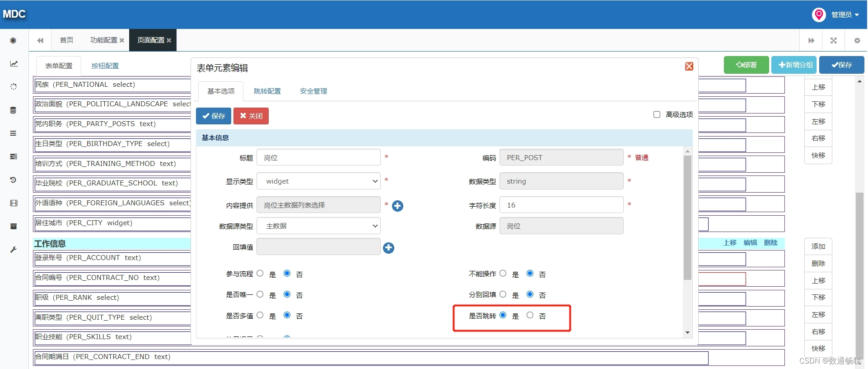Click the top dashboard icon in sidebar
The image size is (868, 369).
click(x=14, y=40)
